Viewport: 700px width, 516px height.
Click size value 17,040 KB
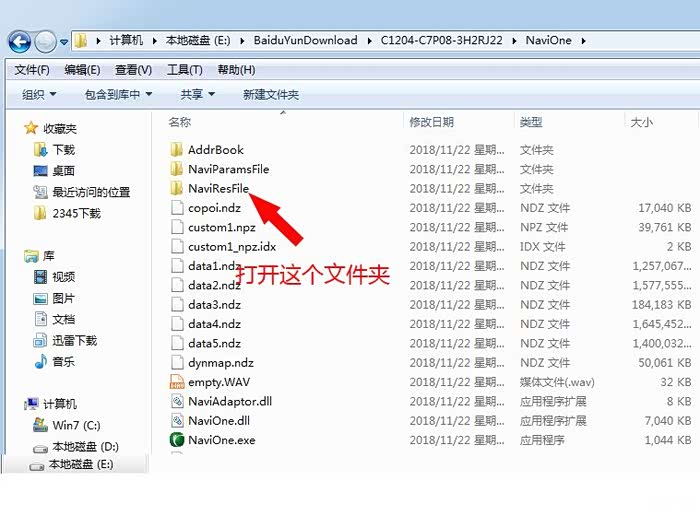664,208
